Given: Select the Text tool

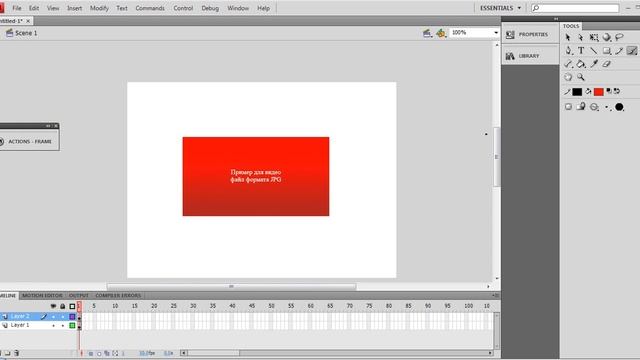Looking at the screenshot, I should [581, 51].
